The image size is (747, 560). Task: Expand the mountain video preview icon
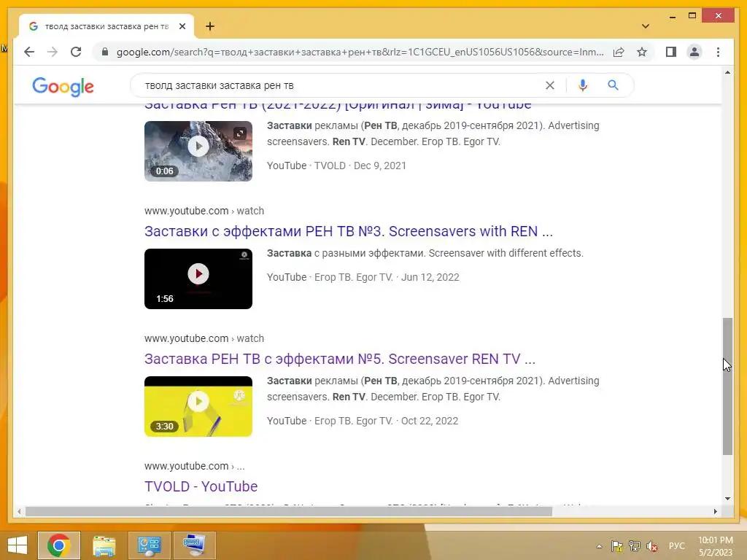[240, 133]
